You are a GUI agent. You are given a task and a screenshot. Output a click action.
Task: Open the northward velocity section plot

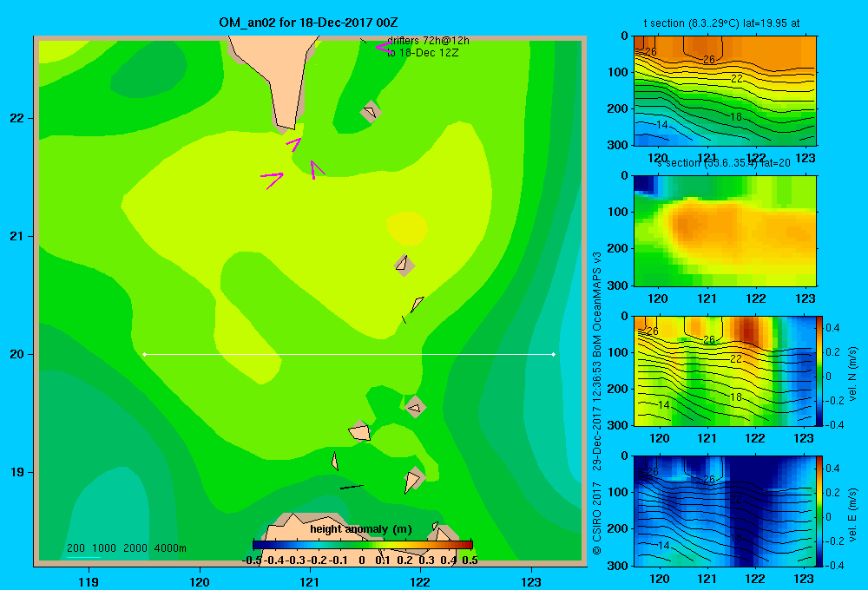725,370
